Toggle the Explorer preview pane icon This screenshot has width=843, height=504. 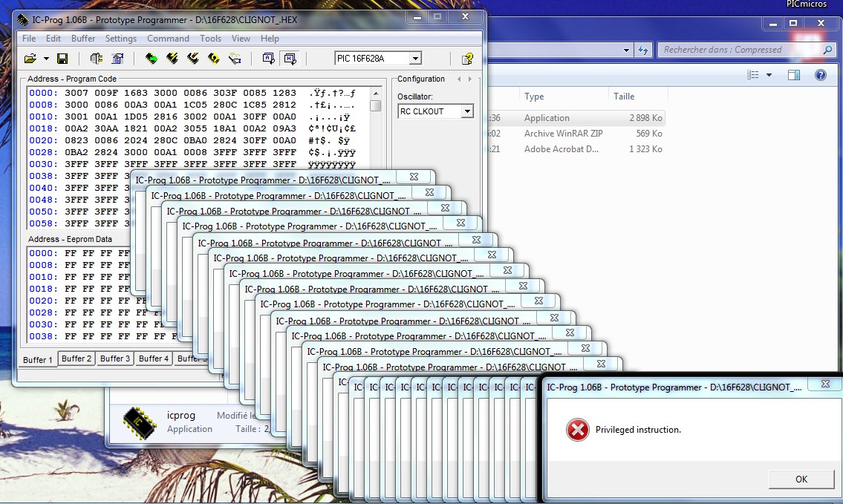794,75
